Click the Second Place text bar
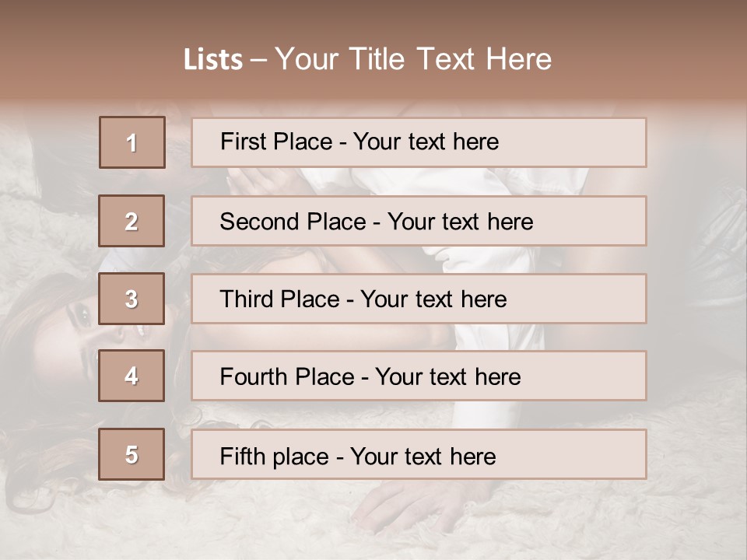Screen dimensions: 747x560 [x=419, y=221]
